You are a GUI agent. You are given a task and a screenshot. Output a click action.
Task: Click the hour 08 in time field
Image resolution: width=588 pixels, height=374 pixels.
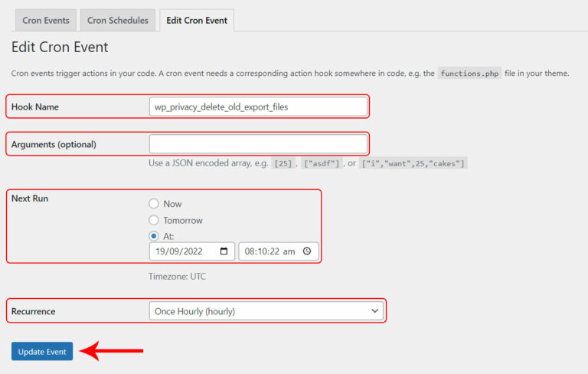tap(250, 251)
